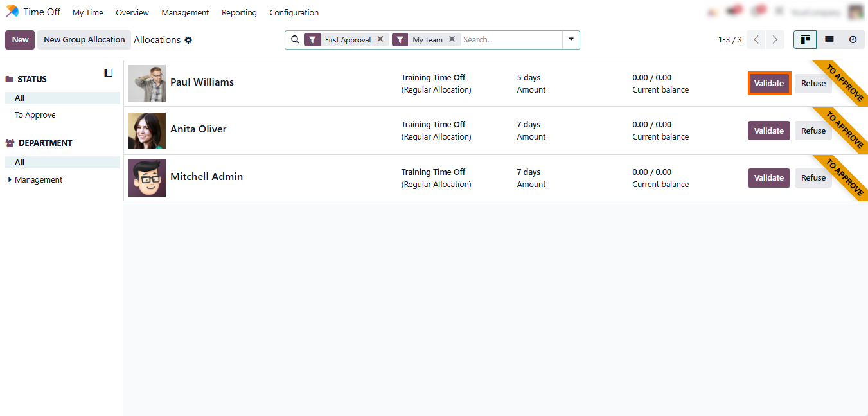Image resolution: width=868 pixels, height=416 pixels.
Task: Collapse the filter sidebar panel
Action: [109, 73]
